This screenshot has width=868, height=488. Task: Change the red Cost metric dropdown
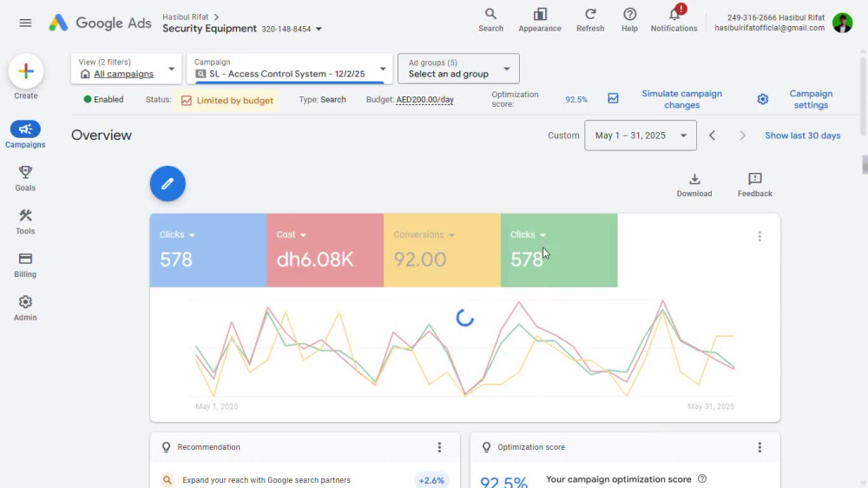point(292,234)
